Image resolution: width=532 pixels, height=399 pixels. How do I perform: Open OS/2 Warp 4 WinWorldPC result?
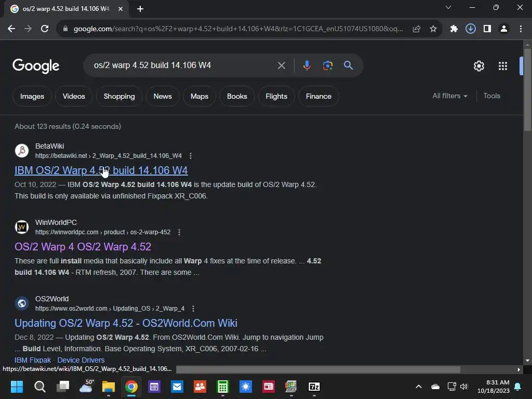[x=83, y=247]
